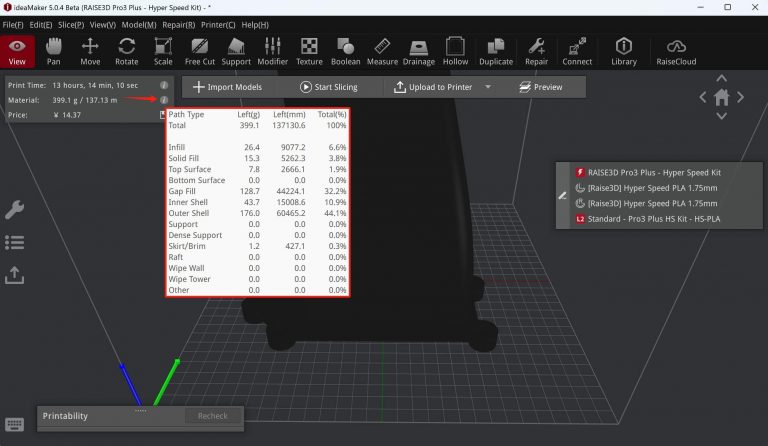This screenshot has height=446, width=768.
Task: Open the File menu
Action: (13, 25)
